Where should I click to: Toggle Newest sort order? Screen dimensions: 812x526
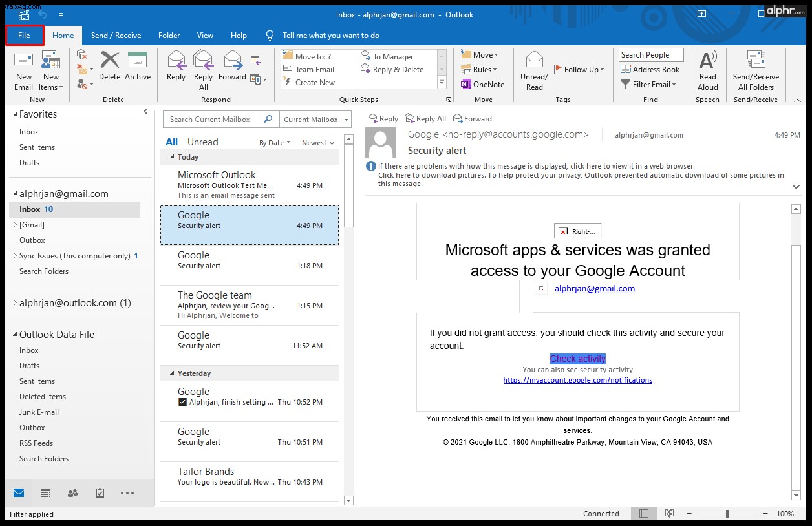coord(318,143)
